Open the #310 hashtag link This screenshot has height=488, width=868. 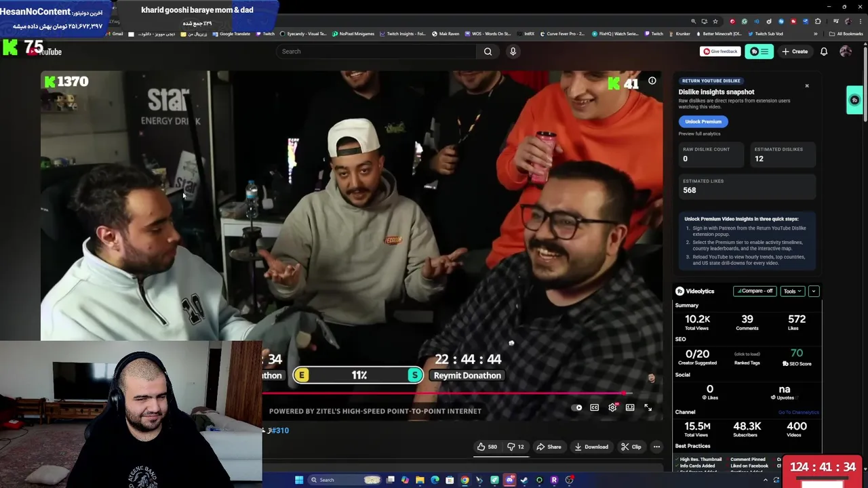click(279, 430)
